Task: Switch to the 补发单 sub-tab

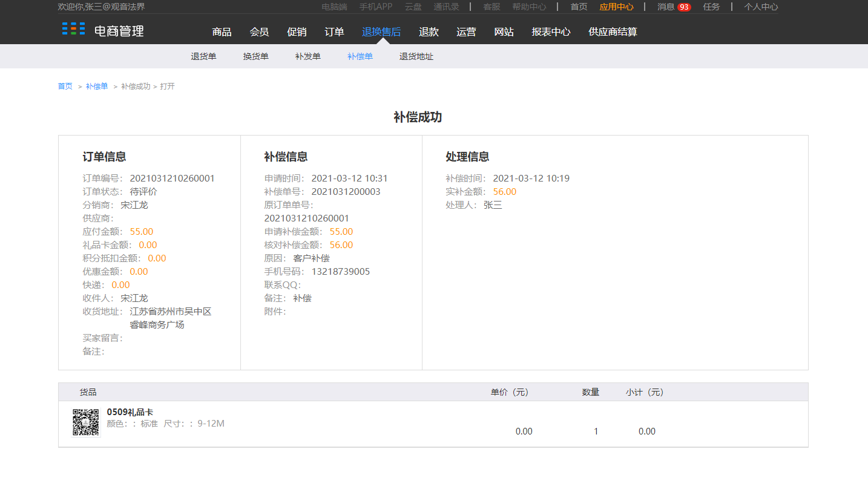Action: 308,56
